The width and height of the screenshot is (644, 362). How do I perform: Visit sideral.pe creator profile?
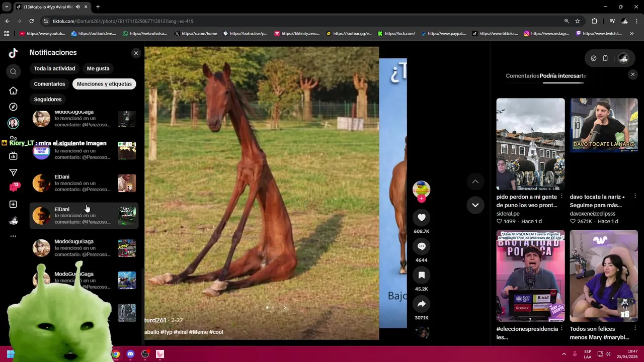(x=508, y=214)
